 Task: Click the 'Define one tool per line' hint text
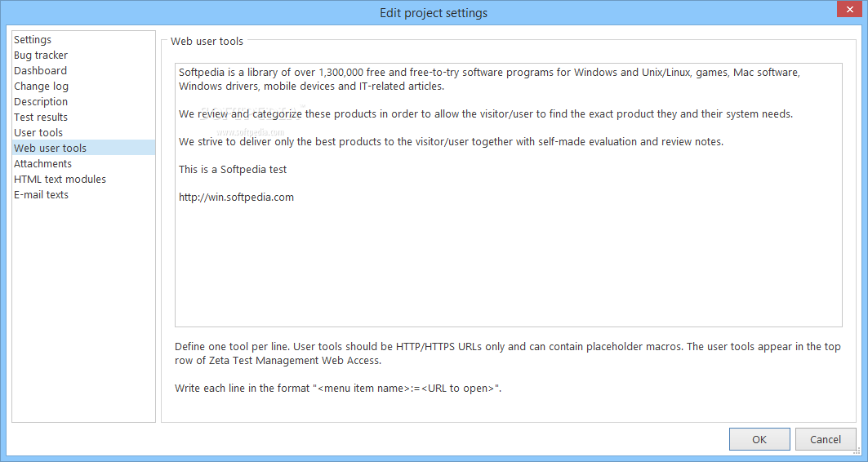(508, 353)
